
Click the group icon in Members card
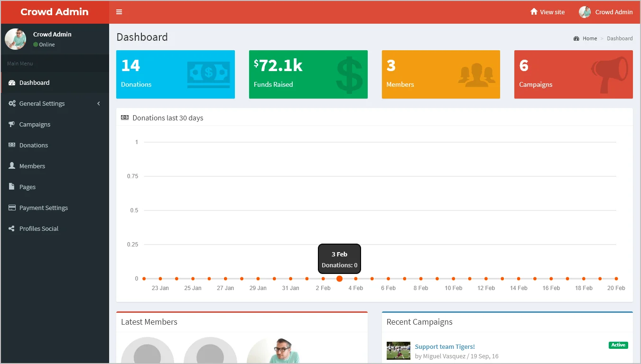coord(477,76)
